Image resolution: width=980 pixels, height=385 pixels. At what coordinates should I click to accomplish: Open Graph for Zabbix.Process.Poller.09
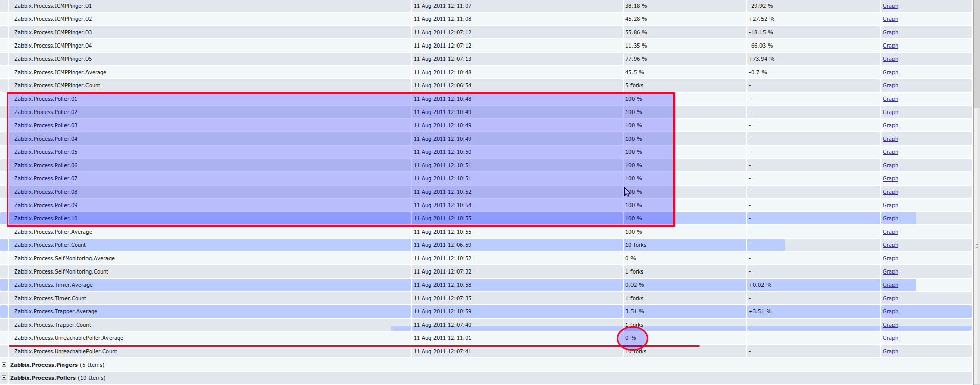tap(890, 205)
